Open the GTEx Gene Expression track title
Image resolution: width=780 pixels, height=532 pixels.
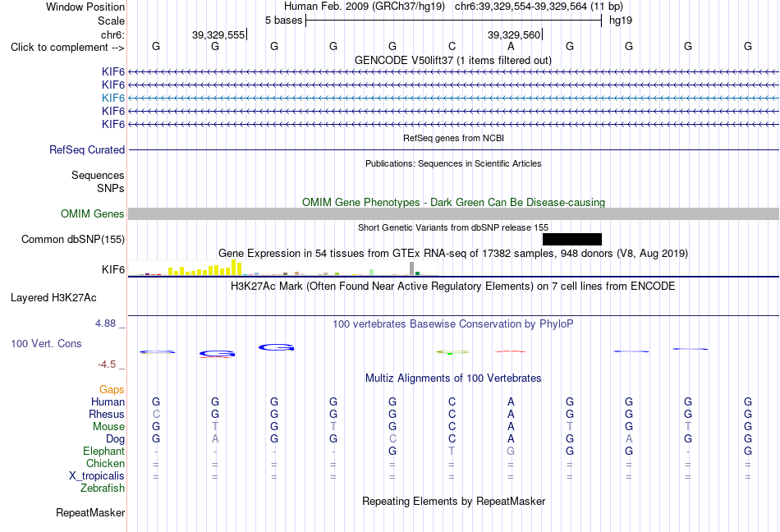[453, 254]
